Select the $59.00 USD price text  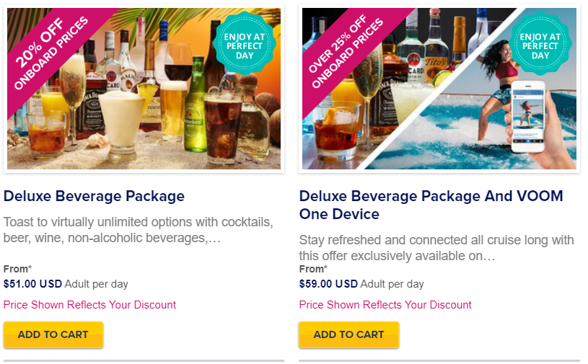(x=328, y=284)
